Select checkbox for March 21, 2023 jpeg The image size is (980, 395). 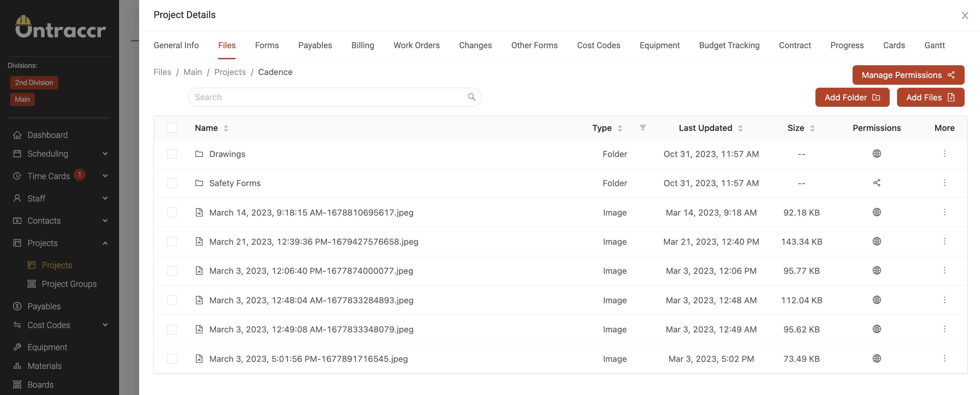point(172,241)
